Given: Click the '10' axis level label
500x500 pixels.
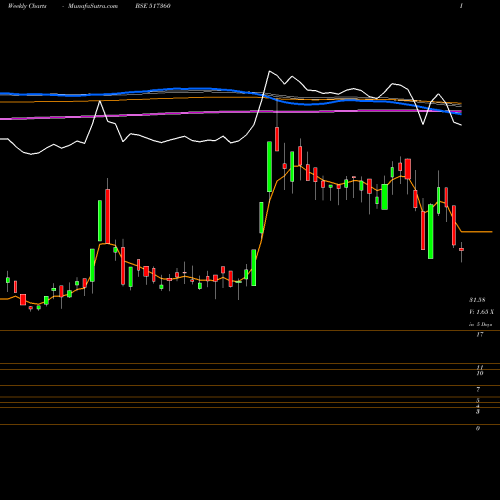Looking at the screenshot, I should coord(480,373).
